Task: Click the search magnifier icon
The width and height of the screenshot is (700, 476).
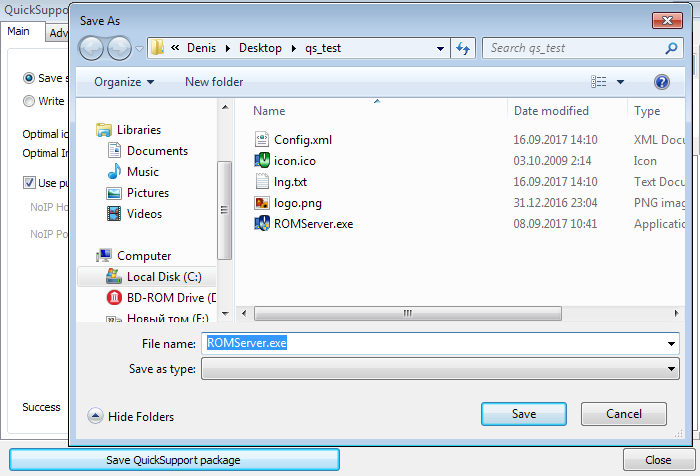Action: click(671, 48)
